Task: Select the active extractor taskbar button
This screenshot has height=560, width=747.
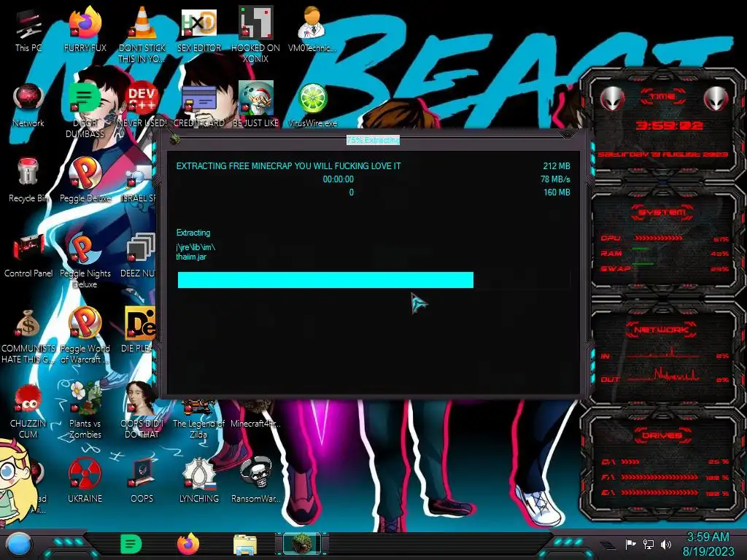Action: click(302, 544)
